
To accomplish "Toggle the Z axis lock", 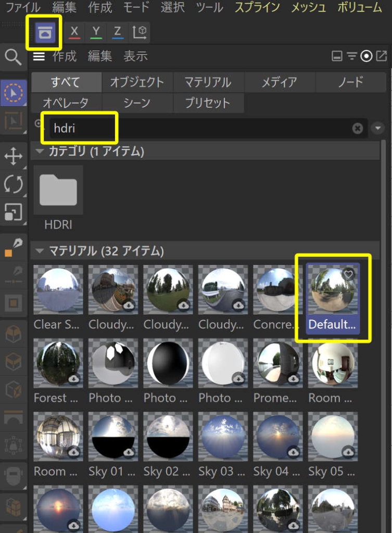I will tap(118, 32).
